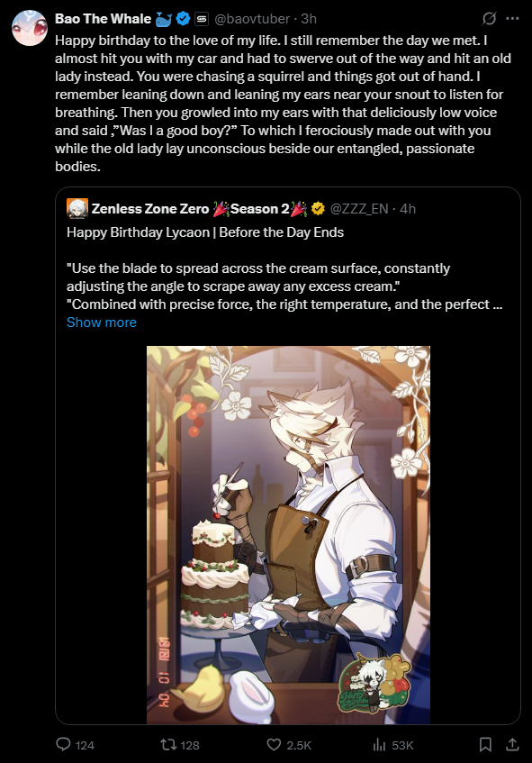Click the Bao The Whale display name
This screenshot has width=532, height=763.
(x=104, y=19)
